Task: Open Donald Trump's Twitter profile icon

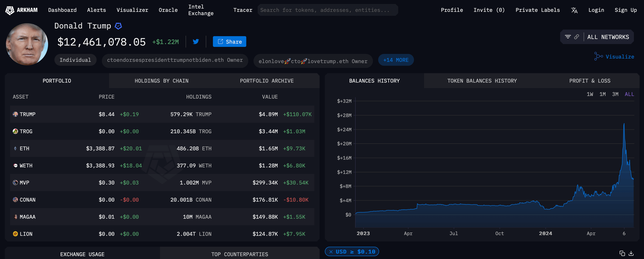Action: coord(196,41)
